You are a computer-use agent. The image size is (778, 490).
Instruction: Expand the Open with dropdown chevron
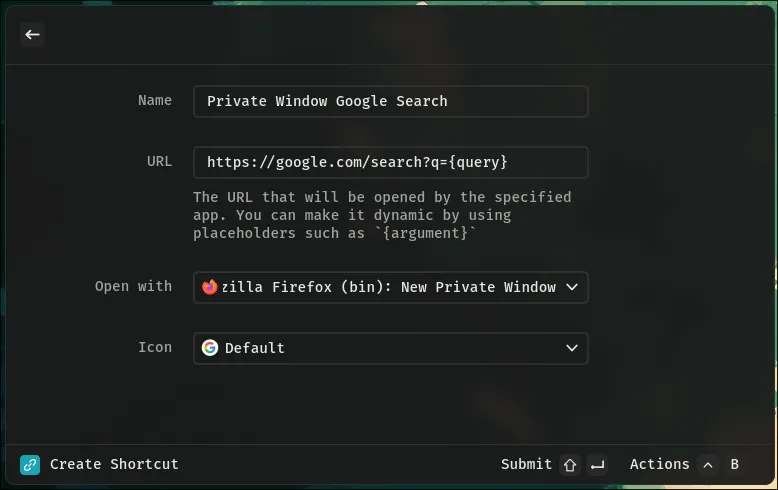[x=572, y=287]
